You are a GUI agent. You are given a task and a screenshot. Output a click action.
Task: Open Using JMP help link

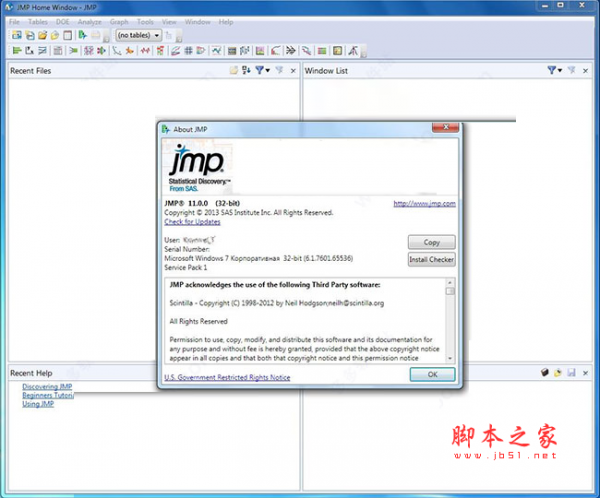point(38,404)
